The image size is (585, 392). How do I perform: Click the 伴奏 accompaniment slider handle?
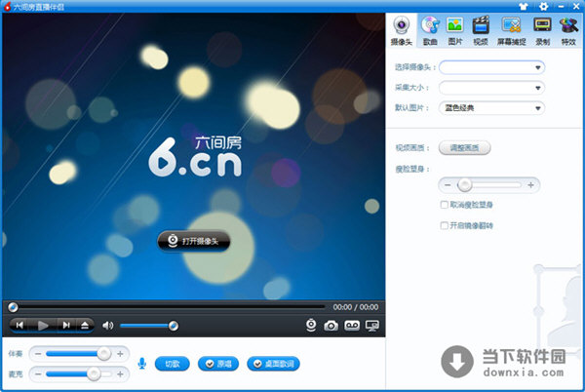104,353
